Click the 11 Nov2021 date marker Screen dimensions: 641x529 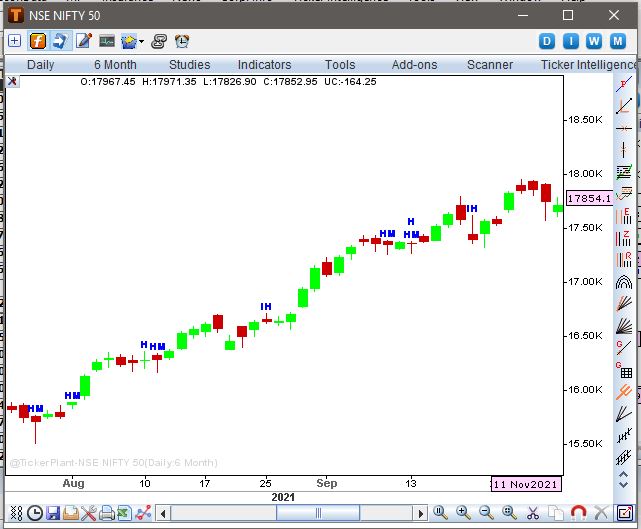pos(526,484)
